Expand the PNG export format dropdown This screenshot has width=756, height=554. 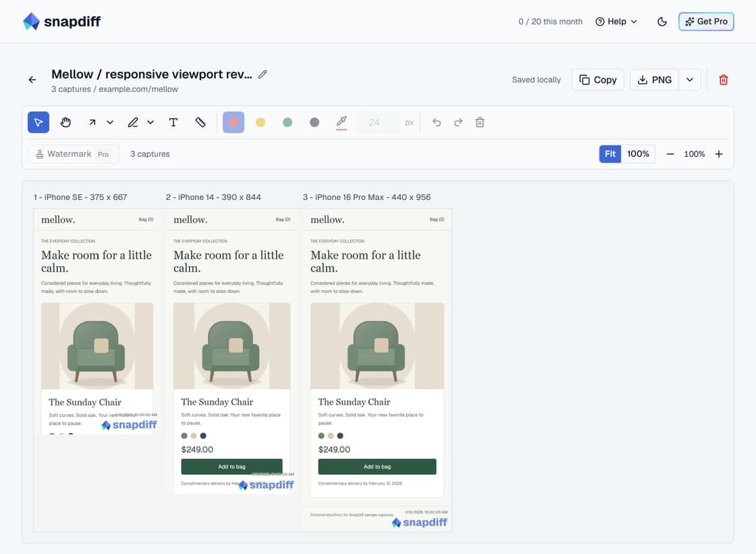click(x=689, y=80)
